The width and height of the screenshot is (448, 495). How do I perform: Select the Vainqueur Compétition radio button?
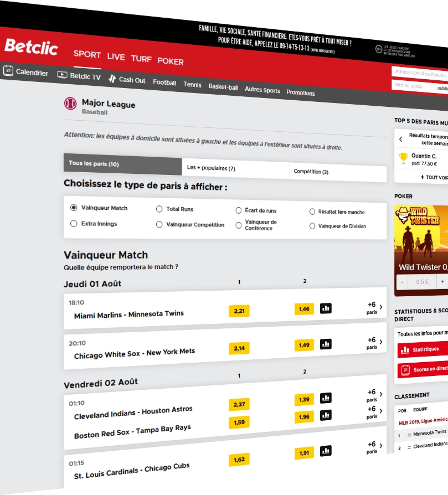[x=159, y=224]
